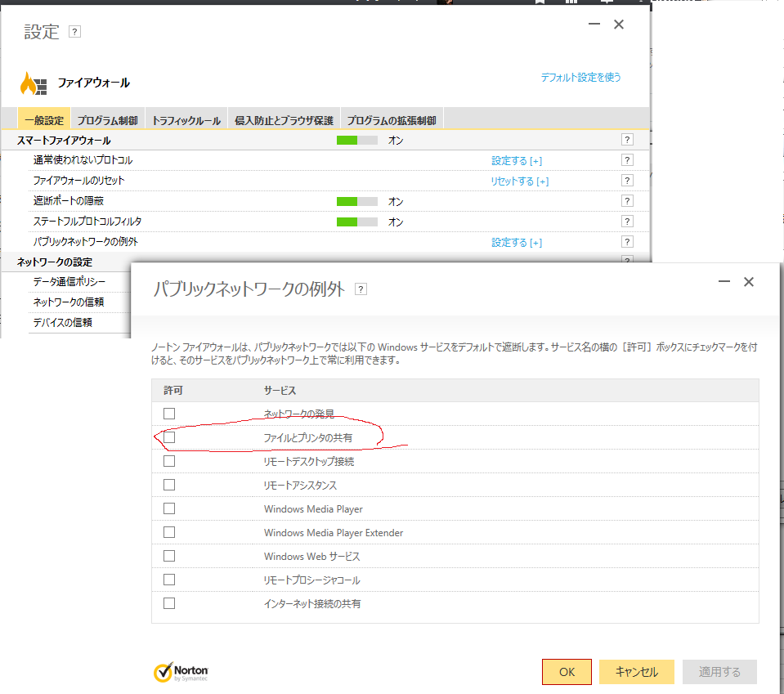Check the ネットワークの発見 allow box

pos(169,414)
